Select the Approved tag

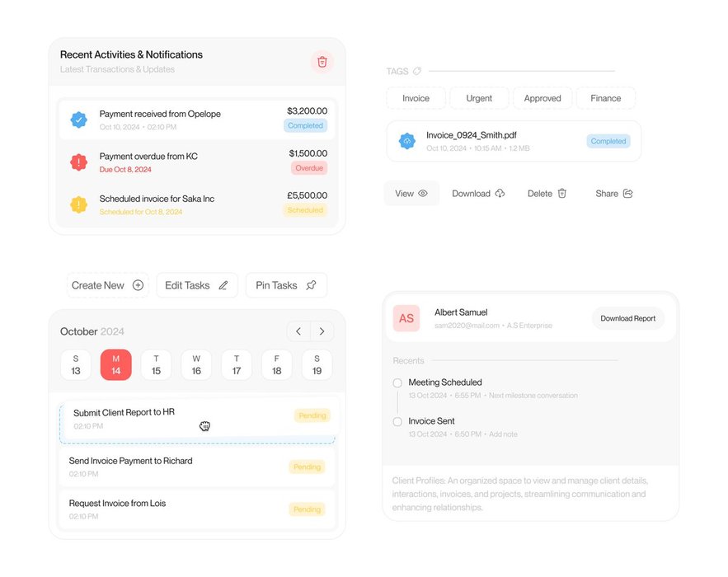coord(542,98)
